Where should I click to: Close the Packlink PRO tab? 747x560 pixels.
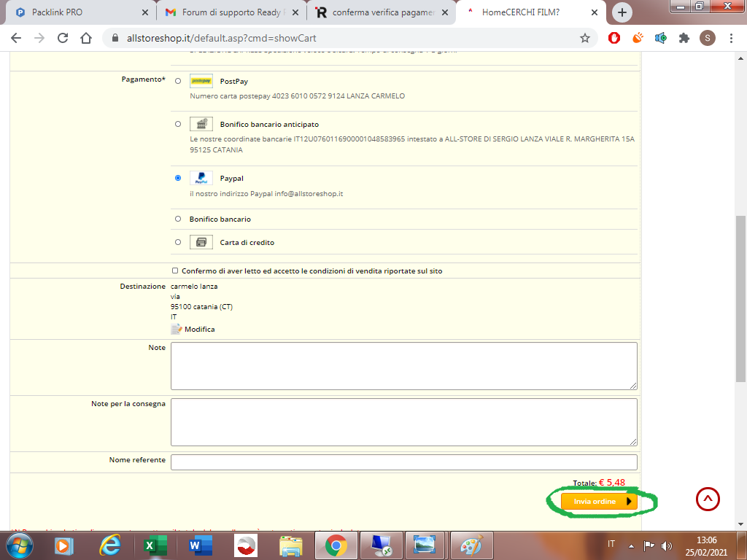pyautogui.click(x=145, y=12)
